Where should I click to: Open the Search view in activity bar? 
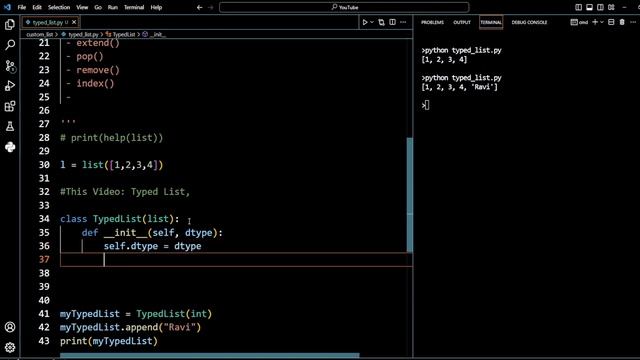tap(10, 44)
